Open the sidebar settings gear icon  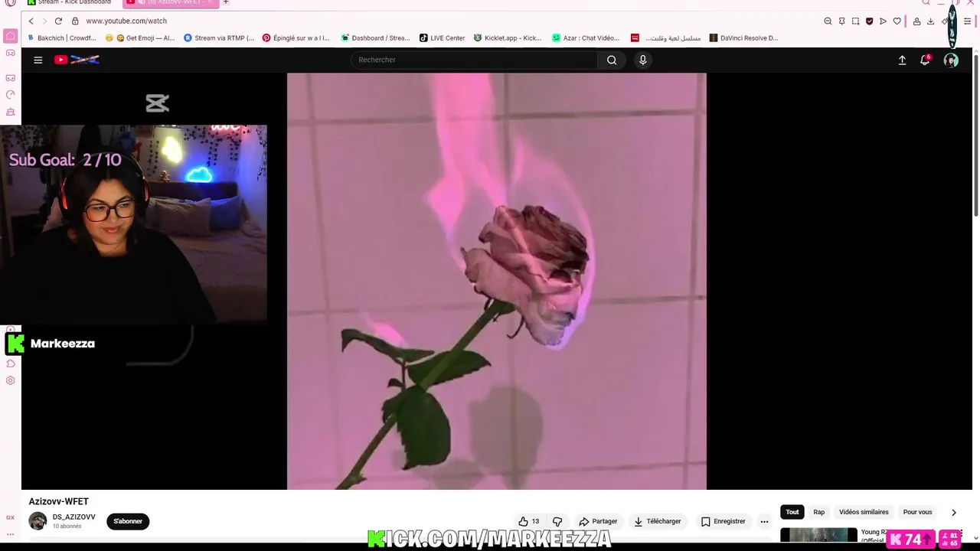[x=10, y=380]
